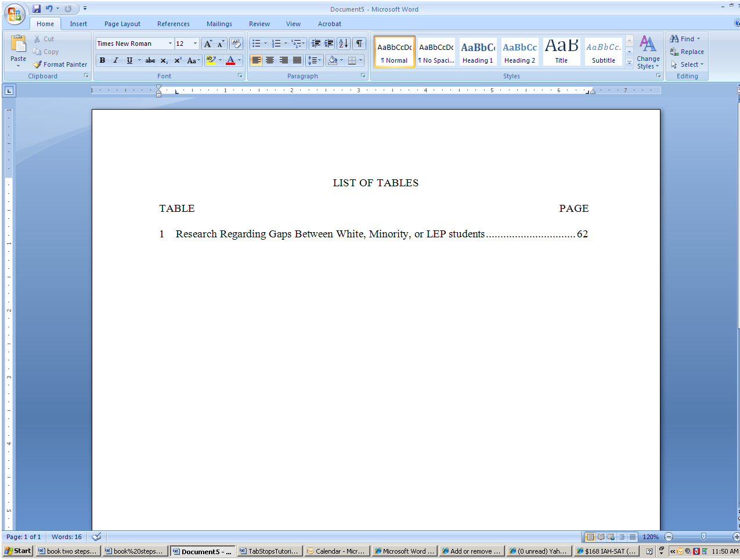Screen dimensions: 740x560
Task: Select the Sort button in Paragraph group
Action: (344, 43)
